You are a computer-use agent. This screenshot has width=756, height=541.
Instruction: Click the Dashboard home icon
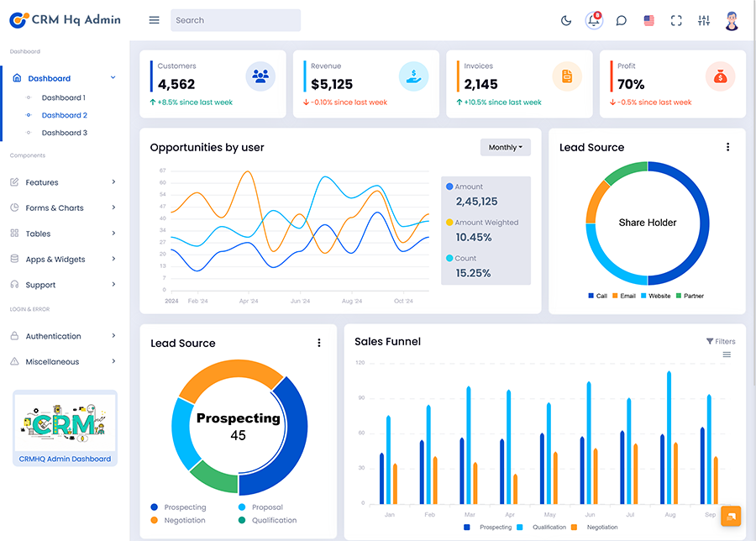tap(17, 77)
